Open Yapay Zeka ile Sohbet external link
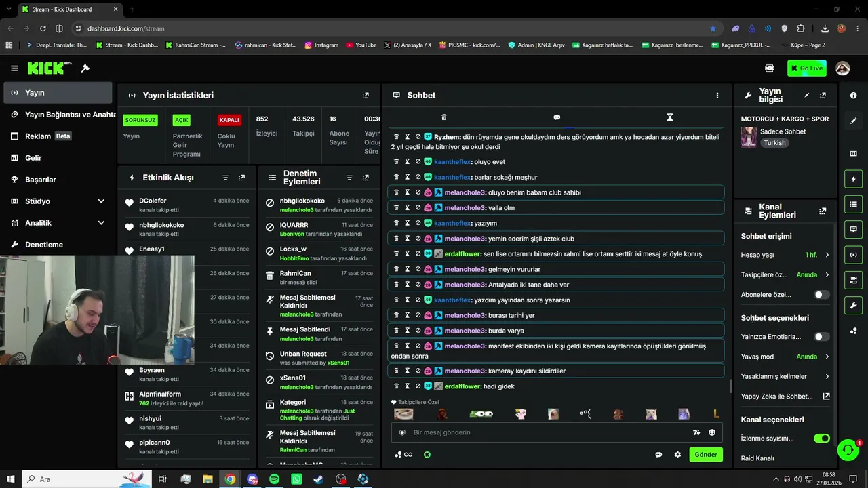This screenshot has height=488, width=868. tap(827, 396)
